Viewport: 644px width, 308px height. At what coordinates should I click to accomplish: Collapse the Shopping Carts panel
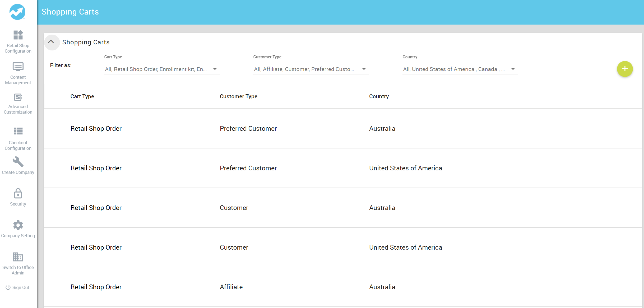pos(52,42)
